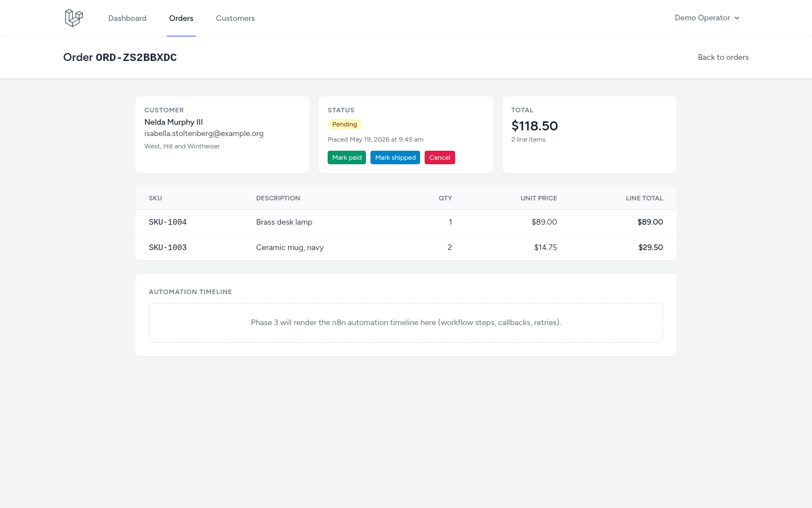This screenshot has height=508, width=812.
Task: Cancel the order with the red button
Action: point(440,157)
